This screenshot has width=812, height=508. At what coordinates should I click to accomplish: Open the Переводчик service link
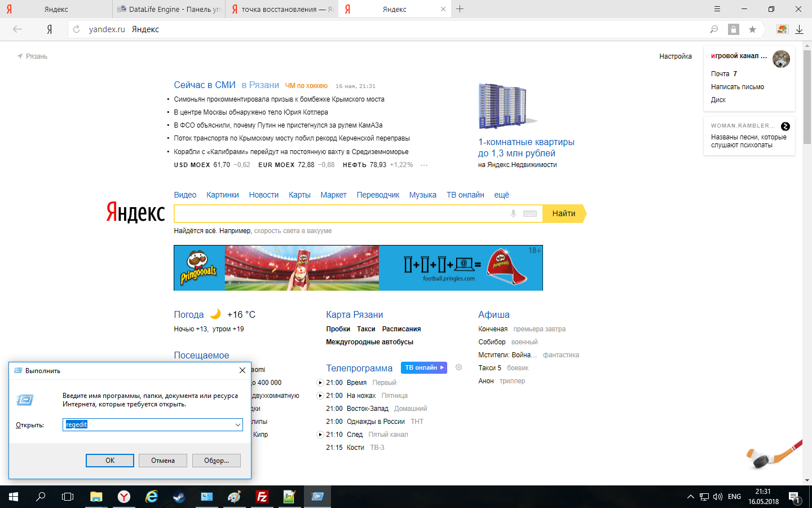coord(378,195)
